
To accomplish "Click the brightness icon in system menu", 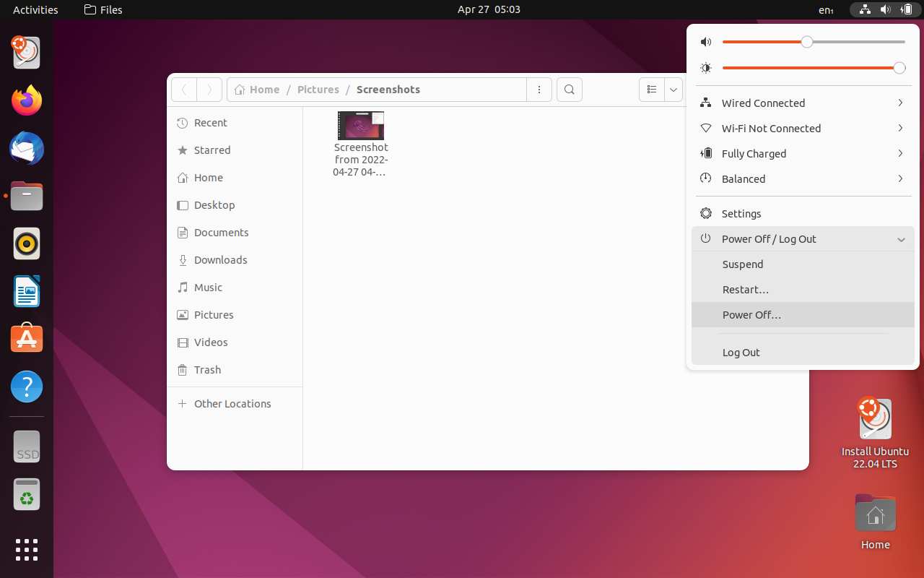I will (x=706, y=68).
